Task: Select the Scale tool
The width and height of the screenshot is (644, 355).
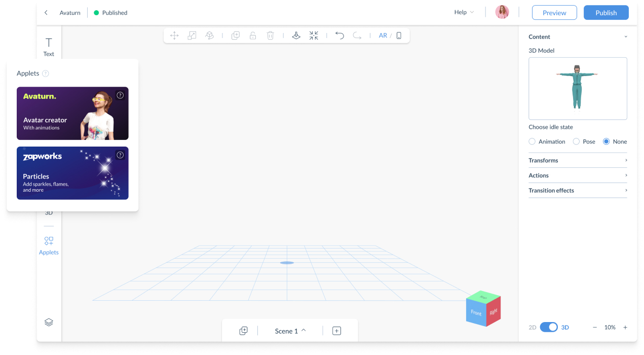Action: point(192,35)
